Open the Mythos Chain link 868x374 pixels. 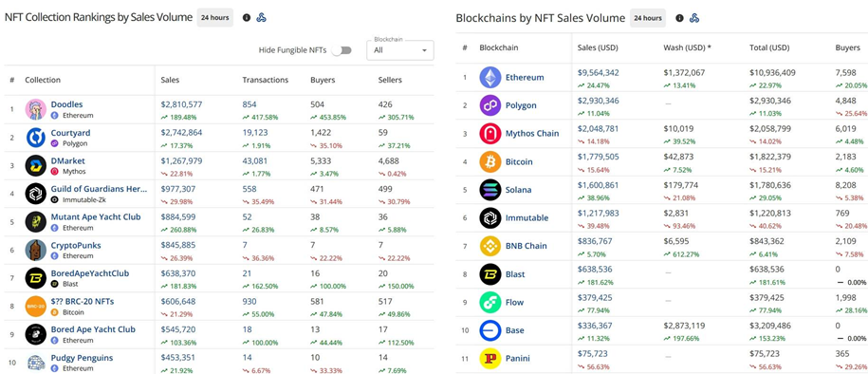pyautogui.click(x=532, y=134)
